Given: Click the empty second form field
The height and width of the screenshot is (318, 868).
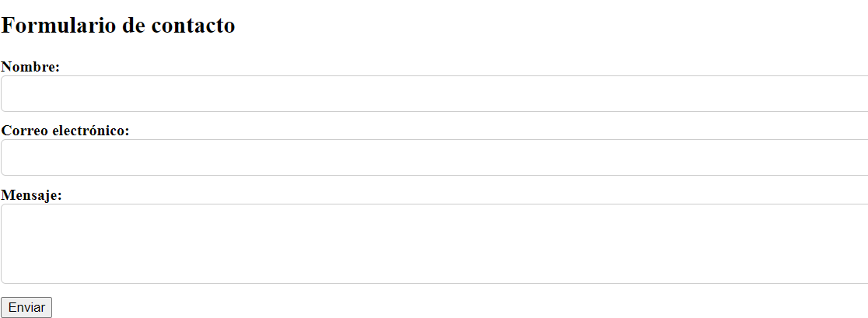Looking at the screenshot, I should coord(435,158).
